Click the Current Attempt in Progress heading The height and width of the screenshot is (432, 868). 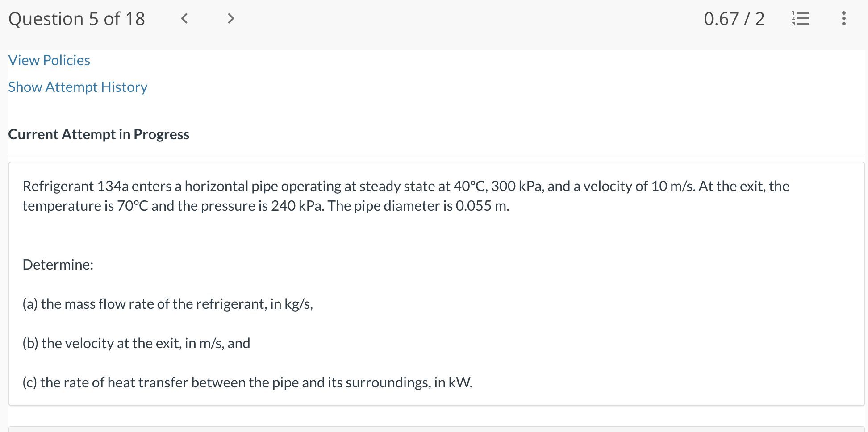[99, 134]
